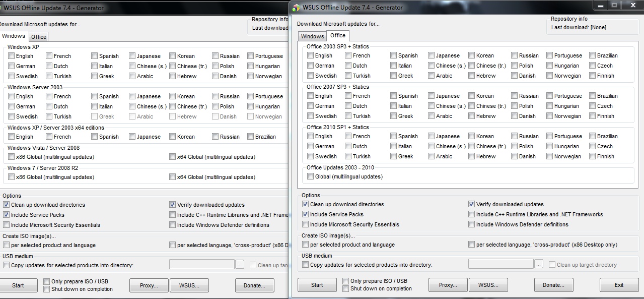This screenshot has width=644, height=299.
Task: Select Office tab in right window
Action: 338,35
